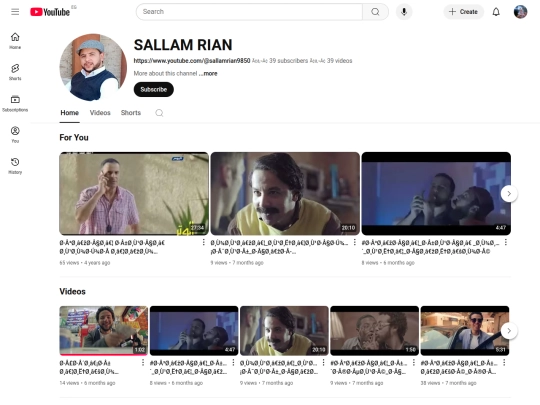Viewport: 540px width, 405px height.
Task: Expand channel description with ...more
Action: [208, 73]
